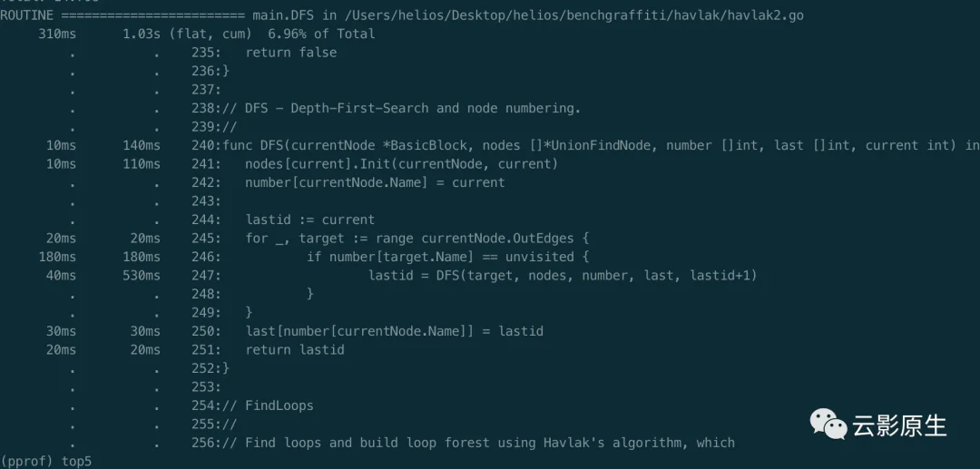Select the 530ms cumulative time value
The width and height of the screenshot is (980, 469).
(142, 276)
